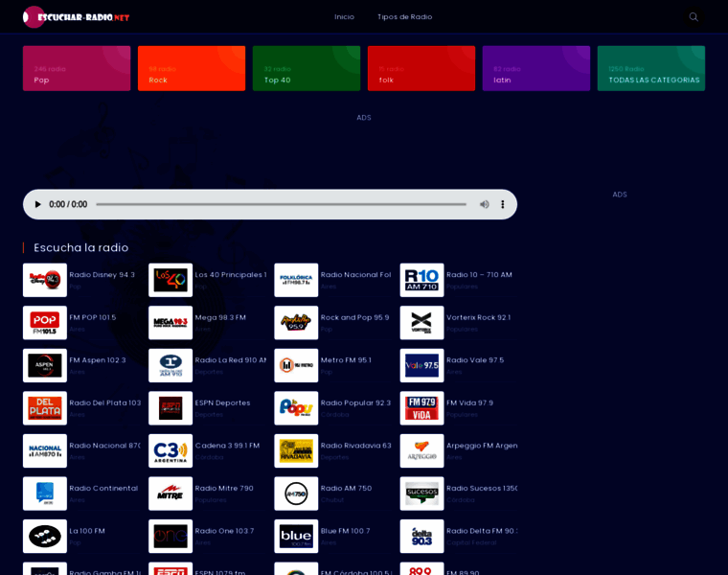Click the Mitre radio logo
This screenshot has width=728, height=575.
click(171, 494)
